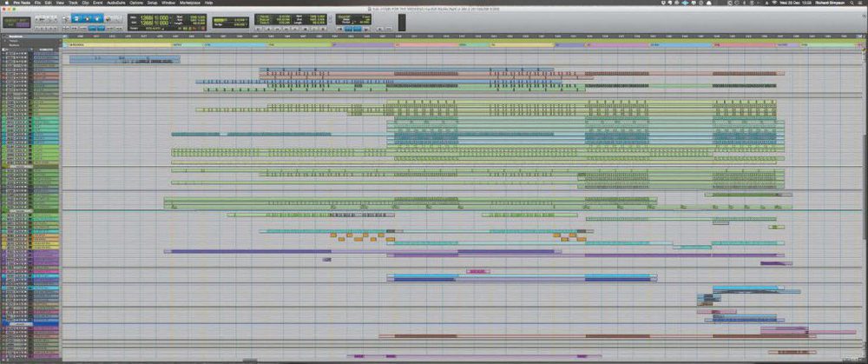Screen dimensions: 868x364
Task: Enable Grid edit mode
Action: coord(23,25)
